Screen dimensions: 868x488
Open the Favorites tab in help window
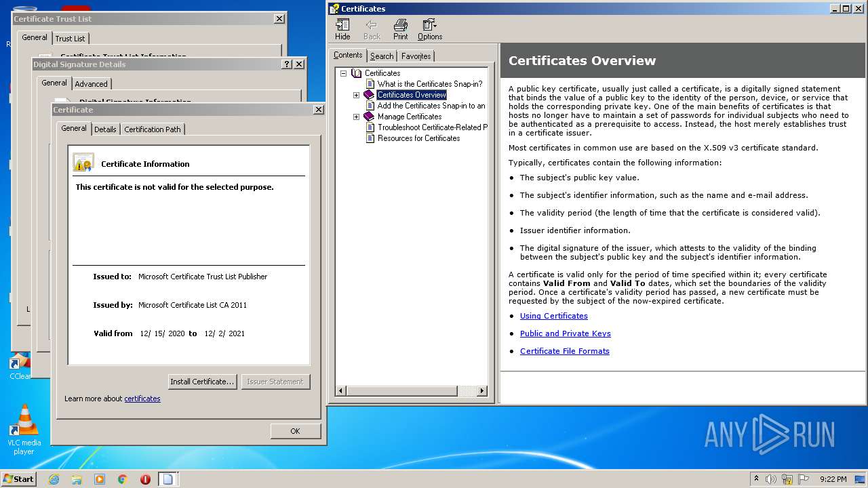(416, 56)
